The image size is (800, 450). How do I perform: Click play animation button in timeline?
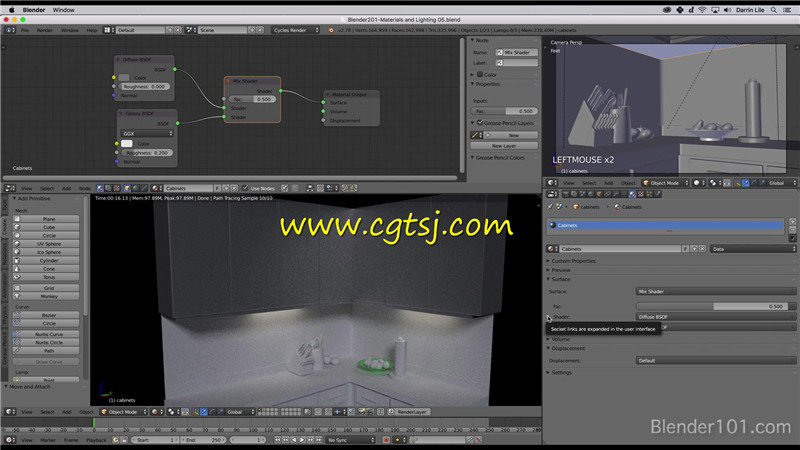302,440
